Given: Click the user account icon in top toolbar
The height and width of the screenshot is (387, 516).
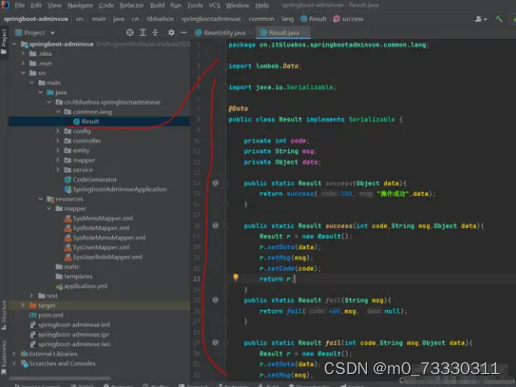Looking at the screenshot, I should click(x=479, y=19).
